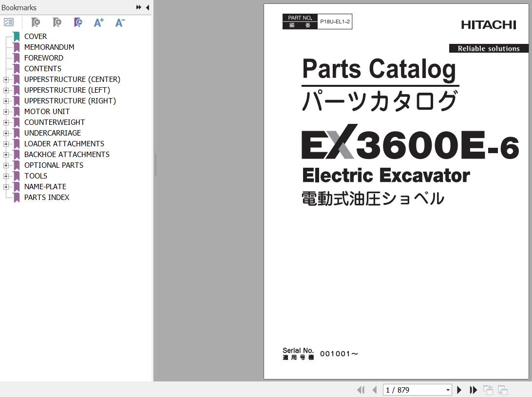Expand the TOOLS bookmark

point(6,176)
